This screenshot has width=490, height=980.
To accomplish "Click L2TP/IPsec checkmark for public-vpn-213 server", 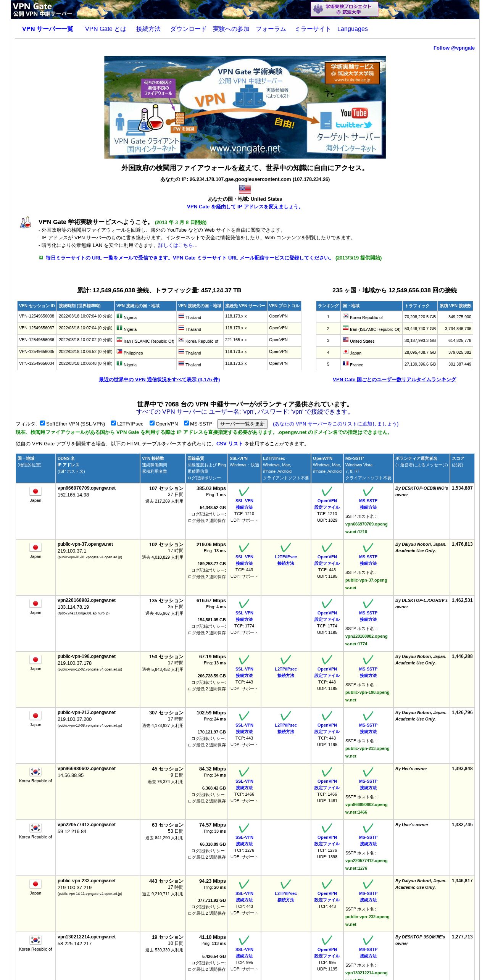I will 286,716.
